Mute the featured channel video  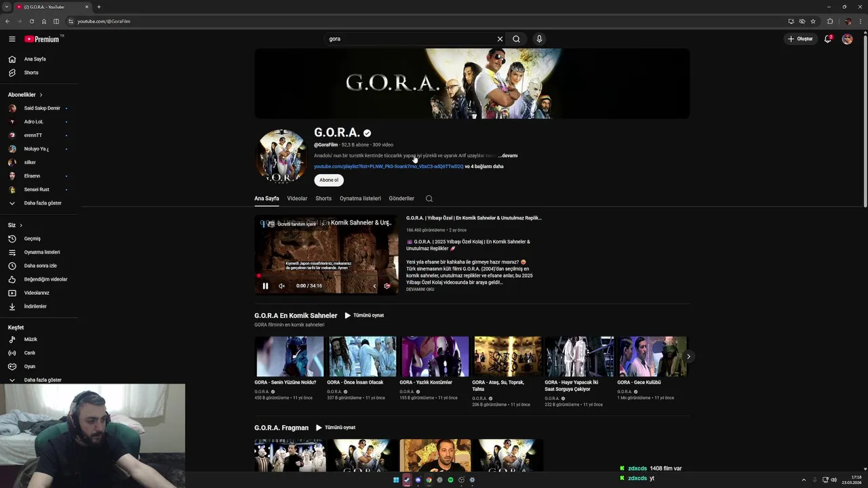(281, 286)
